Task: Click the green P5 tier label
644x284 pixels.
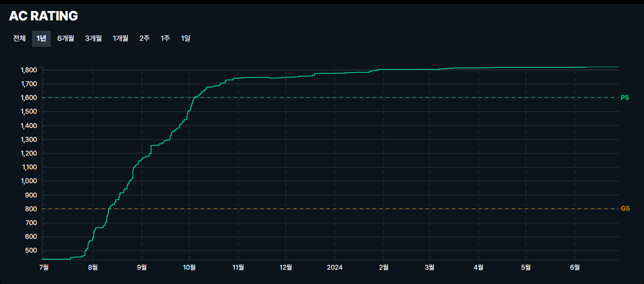Action: (x=625, y=98)
